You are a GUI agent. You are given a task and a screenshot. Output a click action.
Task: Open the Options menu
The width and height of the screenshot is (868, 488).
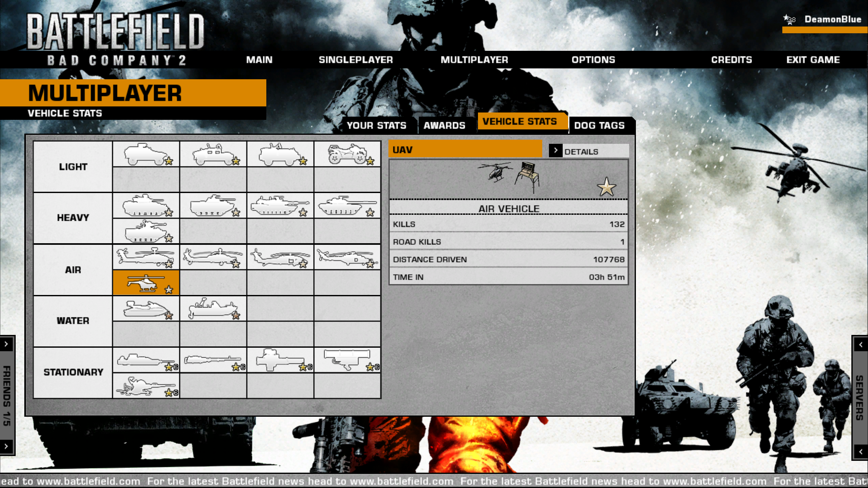593,60
